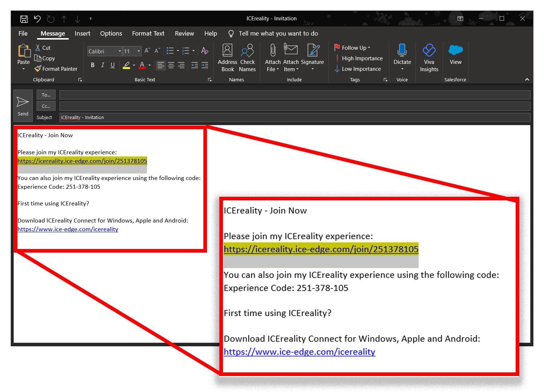Mark message Low Importance
Screen dimensions: 544x392
(358, 69)
